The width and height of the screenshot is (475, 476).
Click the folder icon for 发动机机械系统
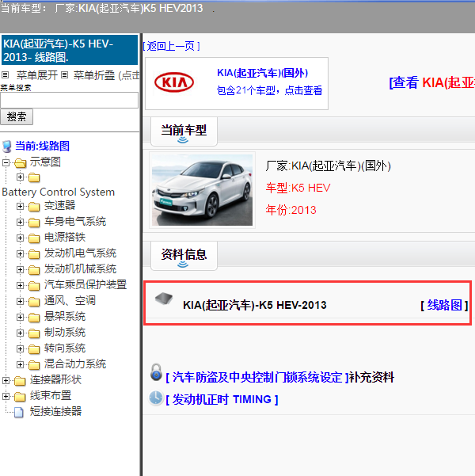point(34,269)
